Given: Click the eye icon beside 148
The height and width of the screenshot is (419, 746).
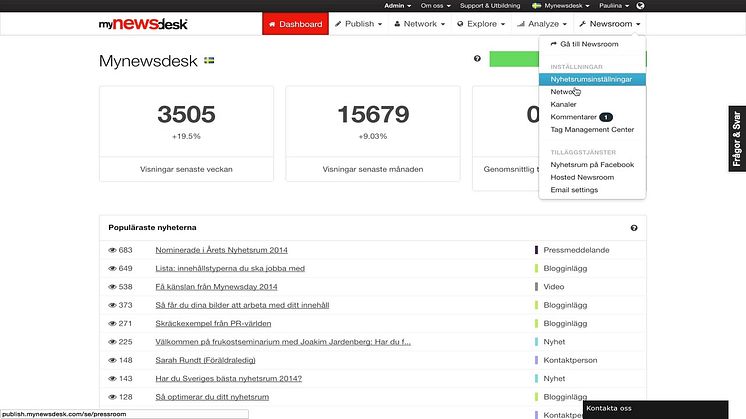Looking at the screenshot, I should pos(112,361).
